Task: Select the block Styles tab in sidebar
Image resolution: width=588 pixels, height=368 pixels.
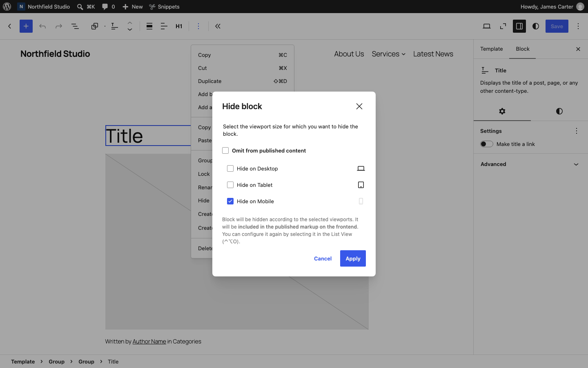Action: 559,111
